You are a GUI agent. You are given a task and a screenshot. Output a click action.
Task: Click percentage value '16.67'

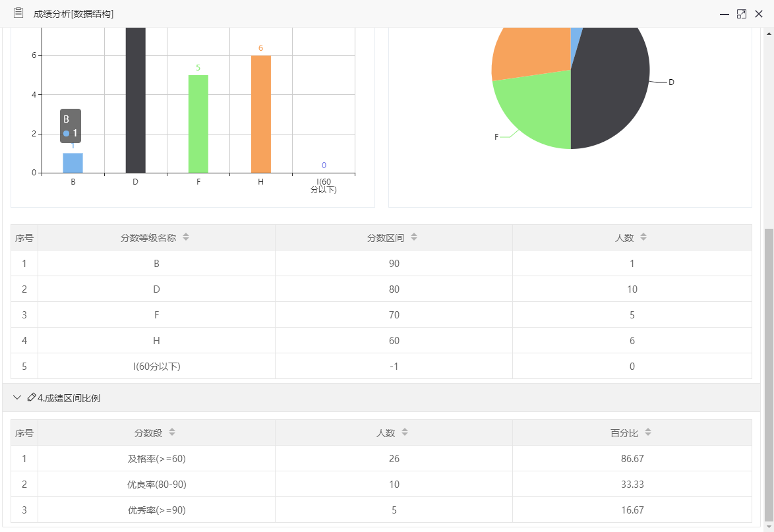coord(632,510)
